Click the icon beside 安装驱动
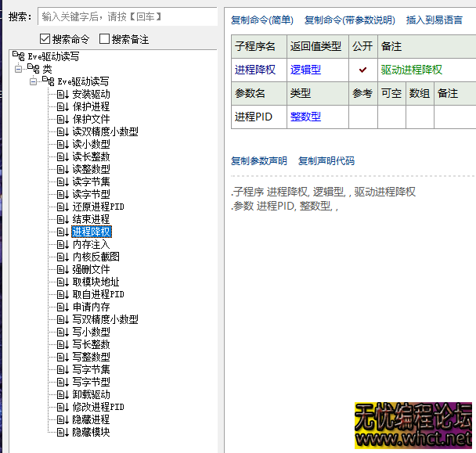This screenshot has height=453, width=476. pos(63,94)
